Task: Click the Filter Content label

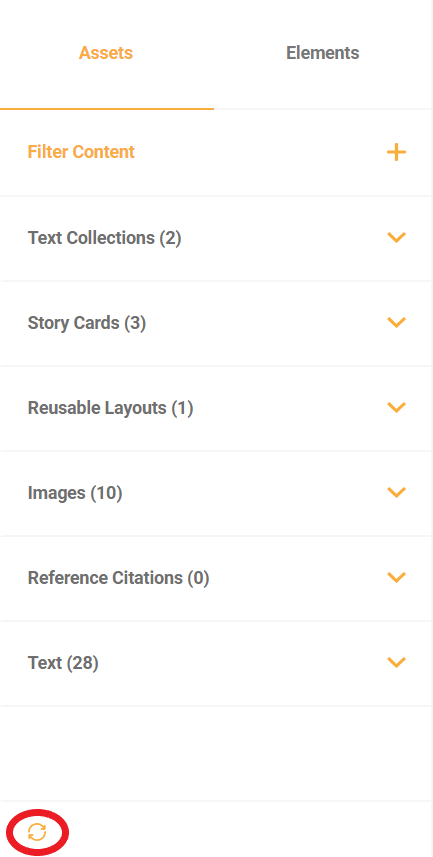Action: click(81, 152)
